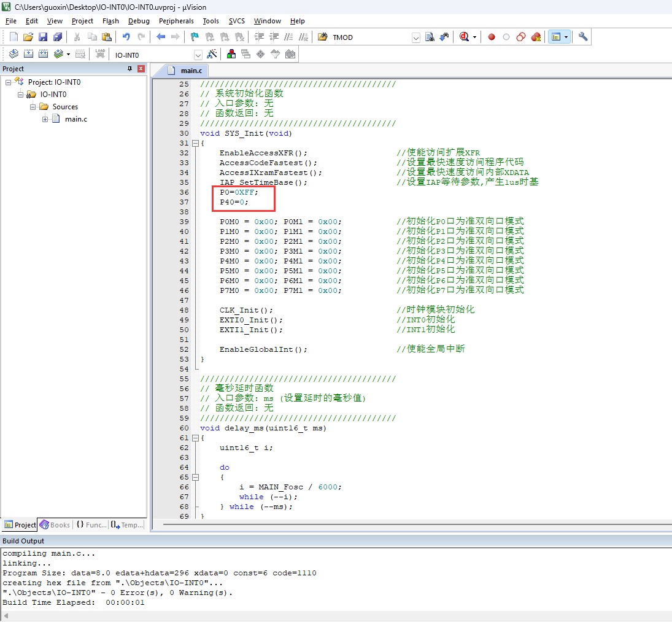This screenshot has width=672, height=622.
Task: Open the Edit menu
Action: [32, 21]
